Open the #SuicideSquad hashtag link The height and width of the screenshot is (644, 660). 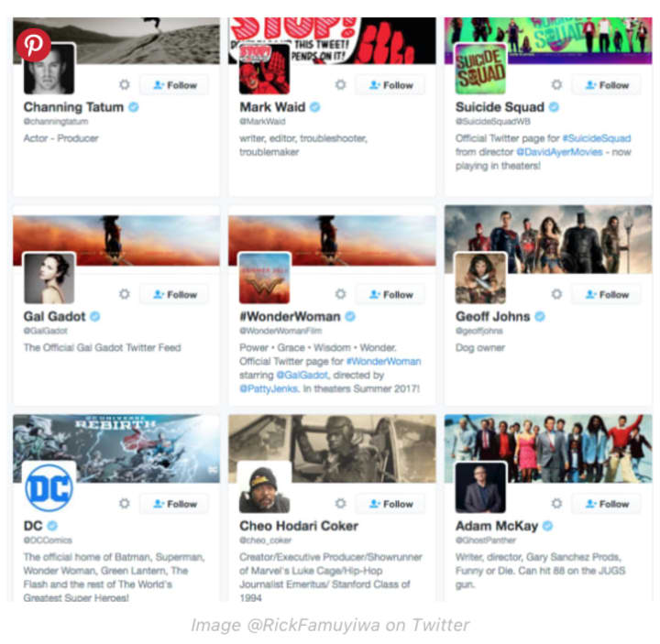(x=597, y=138)
